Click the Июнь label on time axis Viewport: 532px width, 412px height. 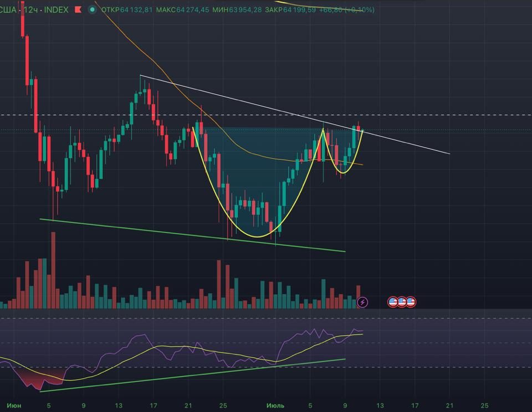(x=14, y=405)
